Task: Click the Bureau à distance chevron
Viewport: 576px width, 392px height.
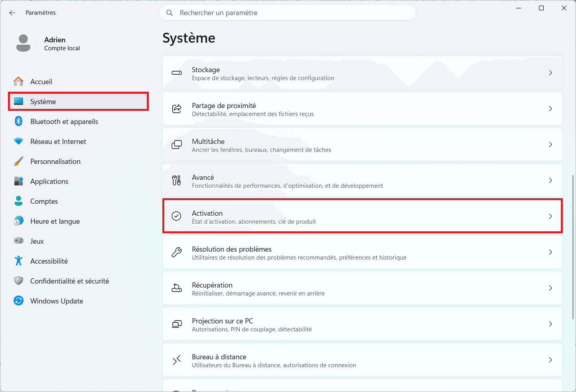Action: [x=550, y=360]
